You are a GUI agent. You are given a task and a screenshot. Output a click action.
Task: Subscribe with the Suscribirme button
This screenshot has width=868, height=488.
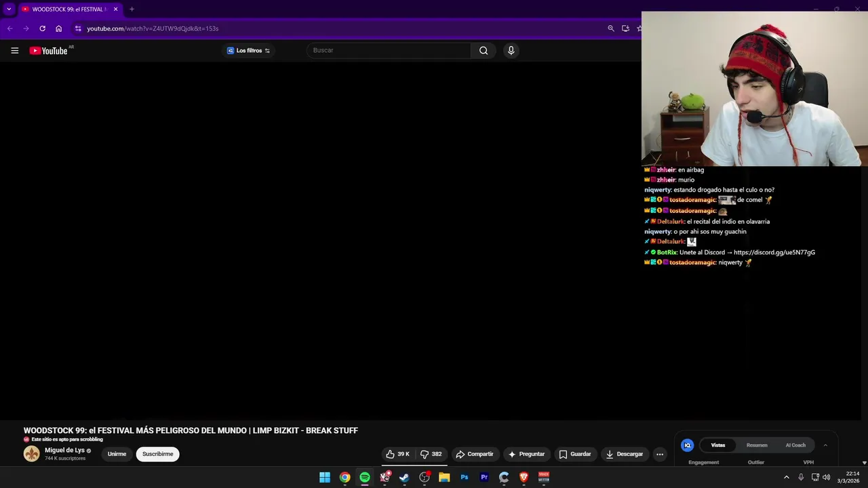(x=157, y=454)
